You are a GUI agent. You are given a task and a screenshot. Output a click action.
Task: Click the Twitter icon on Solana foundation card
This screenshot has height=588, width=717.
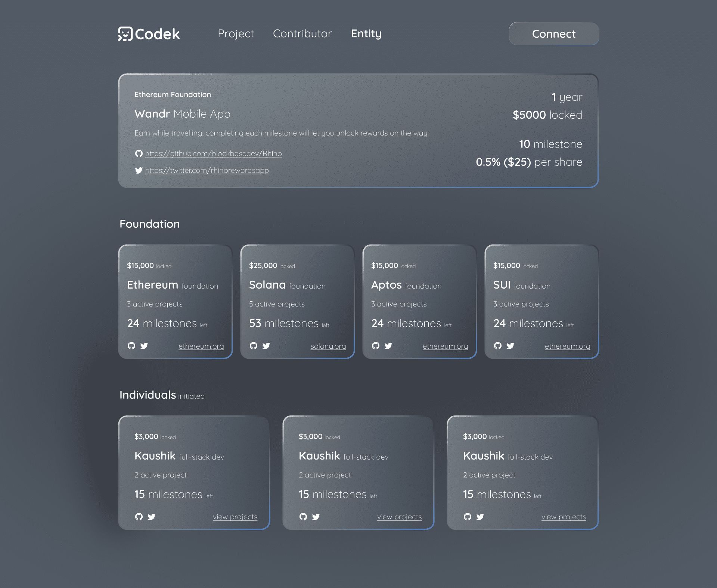point(266,345)
